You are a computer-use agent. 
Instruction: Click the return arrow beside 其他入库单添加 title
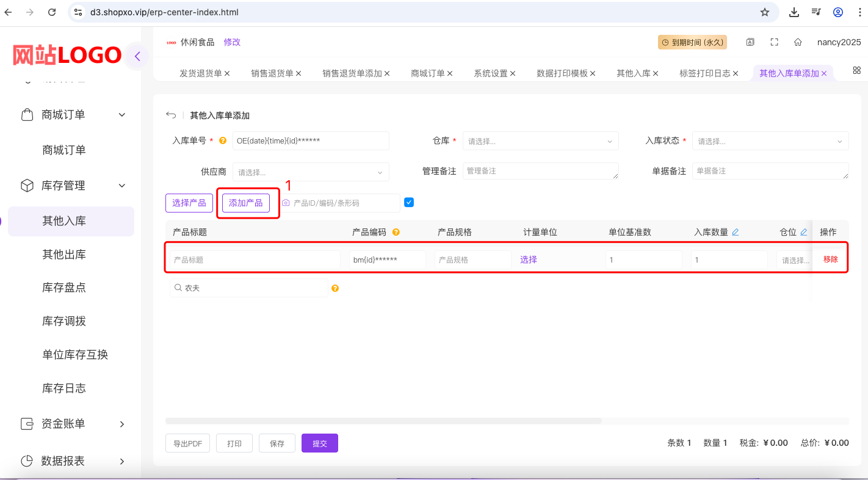point(171,115)
